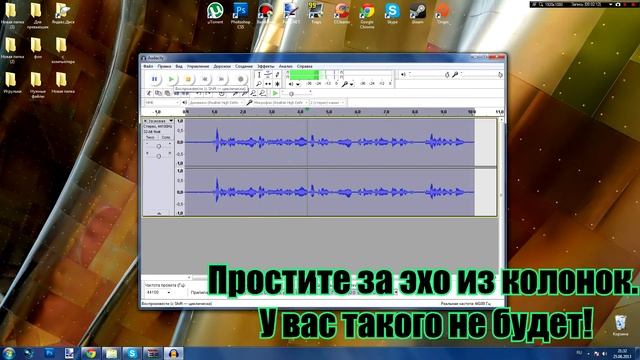The width and height of the screenshot is (640, 360).
Task: Open the Steam desktop shortcut
Action: pyautogui.click(x=418, y=13)
